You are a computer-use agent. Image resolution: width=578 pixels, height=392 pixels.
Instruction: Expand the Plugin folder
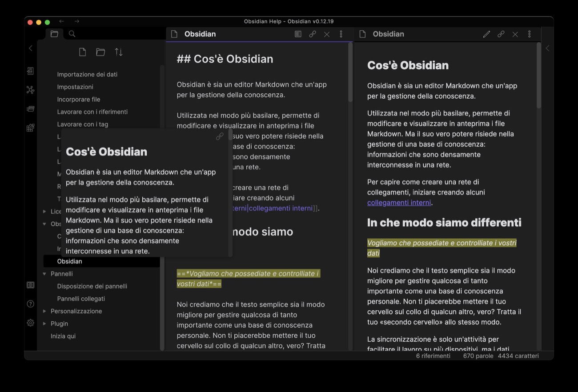[x=44, y=324]
